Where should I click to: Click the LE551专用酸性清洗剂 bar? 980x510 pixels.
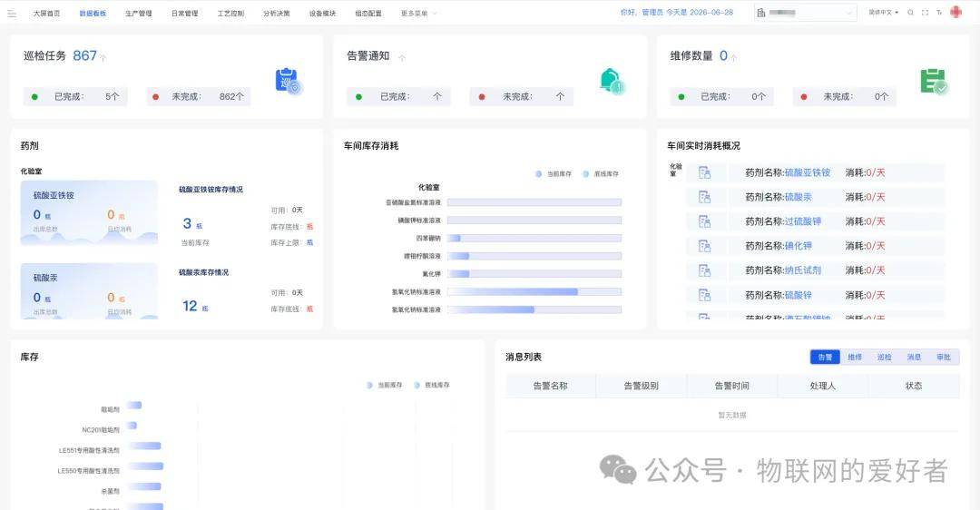[143, 446]
